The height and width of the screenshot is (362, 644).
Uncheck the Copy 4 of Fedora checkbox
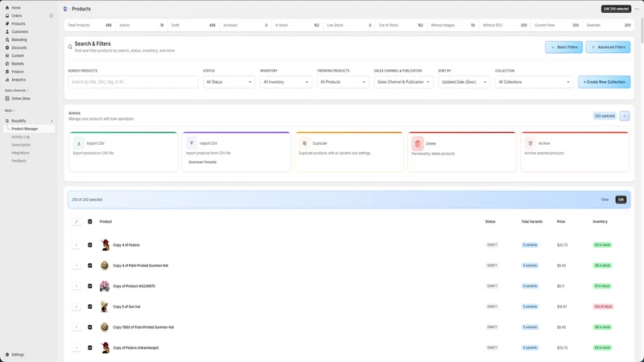[90, 245]
